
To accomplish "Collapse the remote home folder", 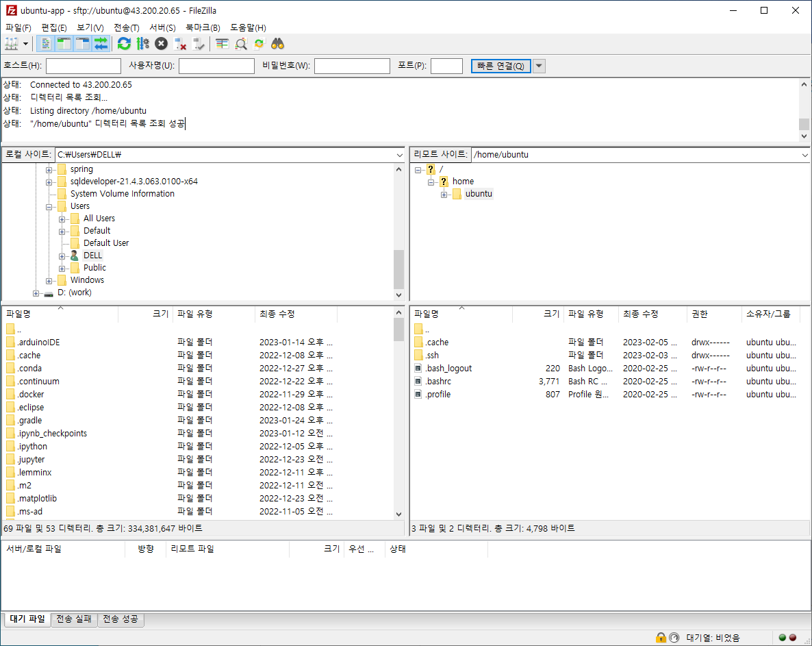I will (x=431, y=182).
